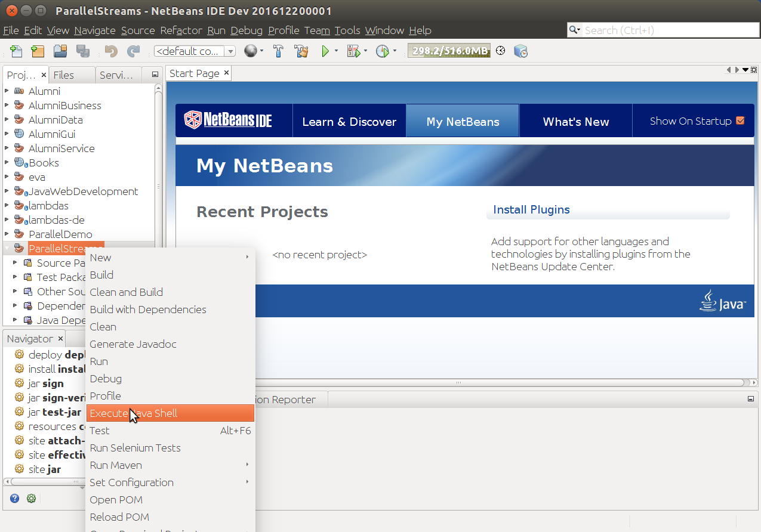Click the hammer Build Project icon
The height and width of the screenshot is (532, 761).
278,51
